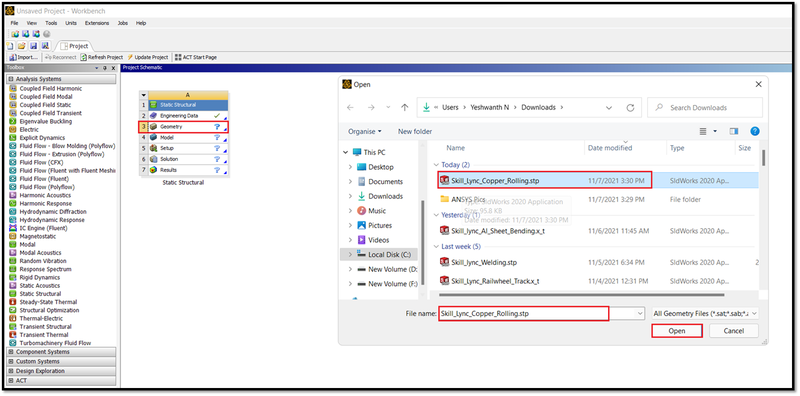Click the Import toolbar button
The height and width of the screenshot is (396, 800).
(23, 57)
